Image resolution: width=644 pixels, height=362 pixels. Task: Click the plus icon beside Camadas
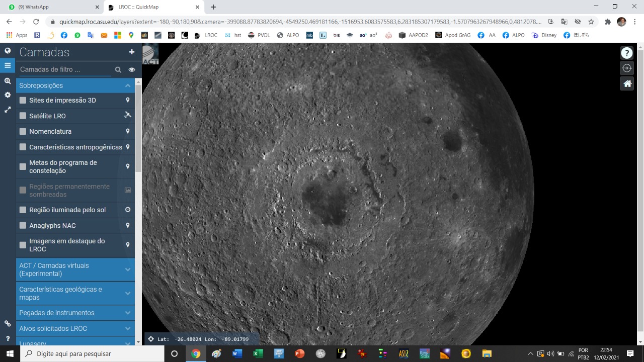pyautogui.click(x=132, y=52)
